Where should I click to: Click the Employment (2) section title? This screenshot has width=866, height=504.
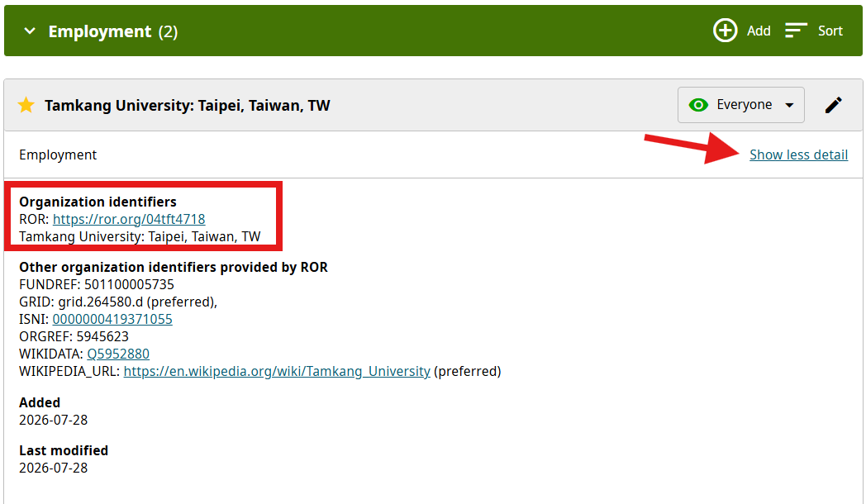click(x=113, y=31)
